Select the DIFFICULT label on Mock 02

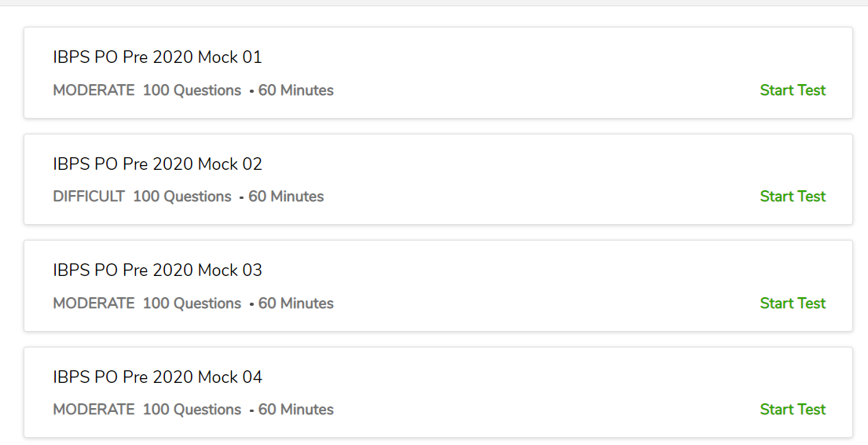[89, 197]
